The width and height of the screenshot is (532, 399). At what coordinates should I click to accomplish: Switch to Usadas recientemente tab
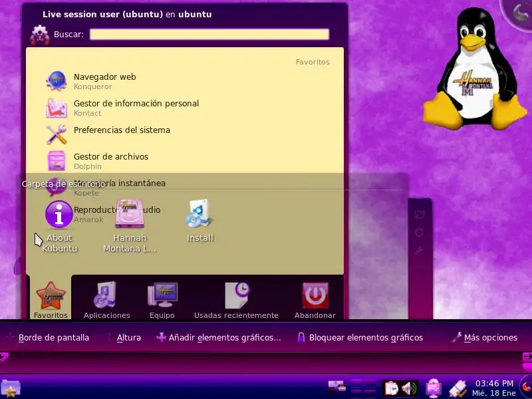[x=236, y=300]
